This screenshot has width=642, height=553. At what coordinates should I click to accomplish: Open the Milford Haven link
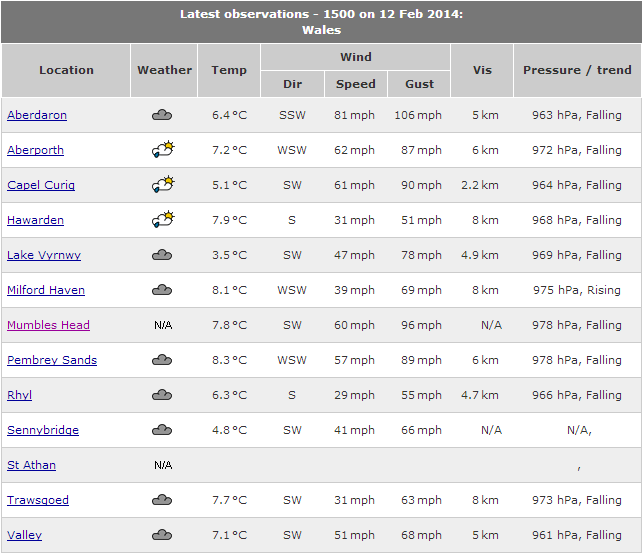tap(46, 290)
